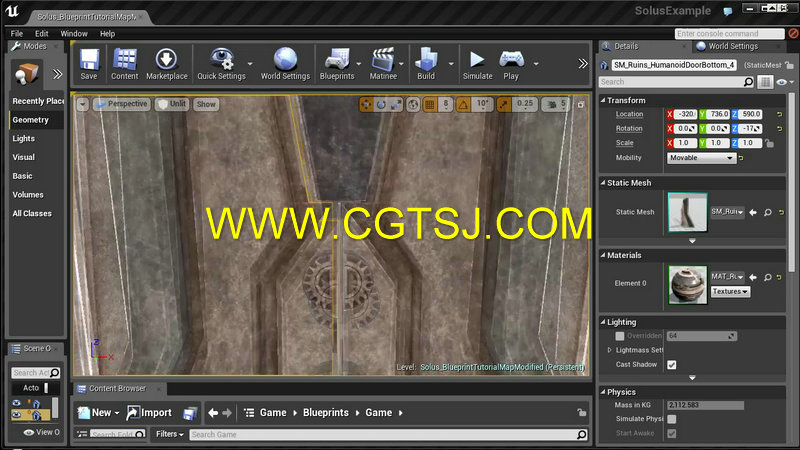Select the Content Browser tab
Viewport: 800px width, 450px height.
(117, 388)
